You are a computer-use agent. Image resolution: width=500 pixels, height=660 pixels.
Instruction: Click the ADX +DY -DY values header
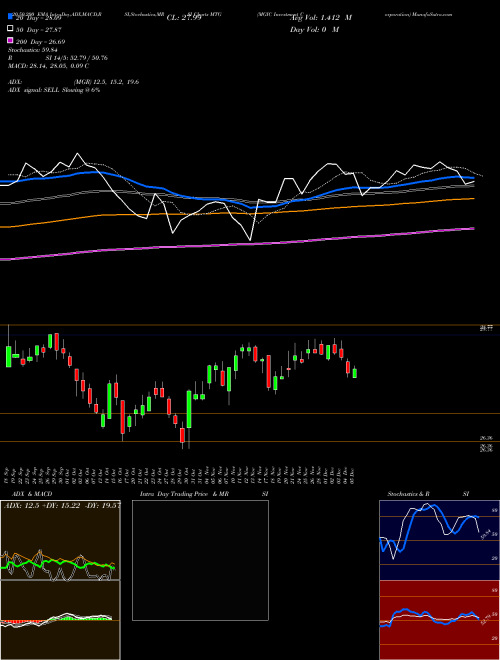(62, 505)
